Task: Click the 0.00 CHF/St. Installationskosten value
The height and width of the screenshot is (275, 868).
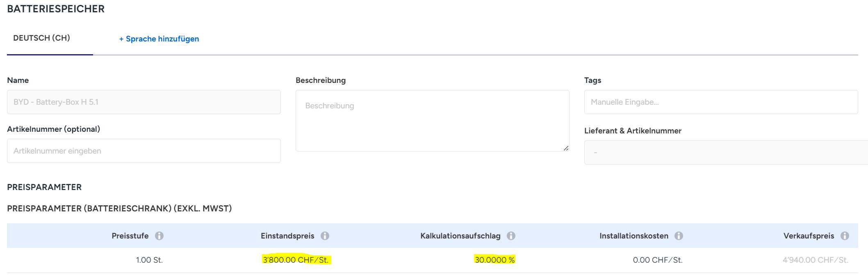Action: pos(657,260)
